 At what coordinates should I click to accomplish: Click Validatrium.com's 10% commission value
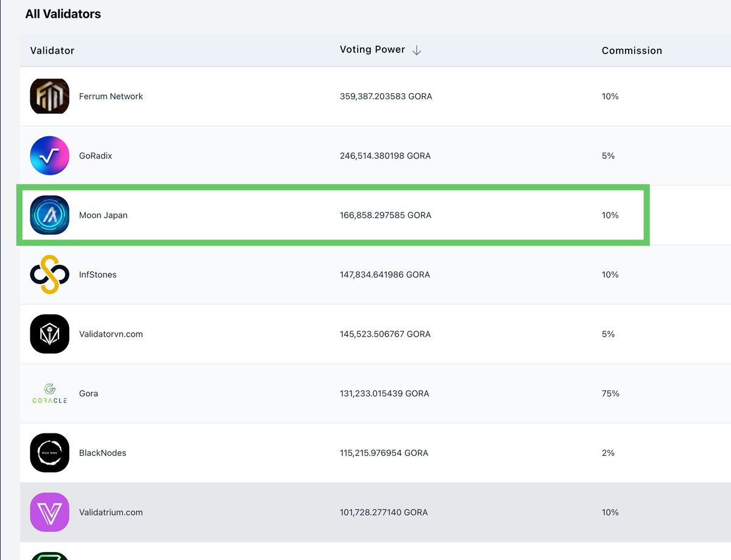click(x=610, y=513)
